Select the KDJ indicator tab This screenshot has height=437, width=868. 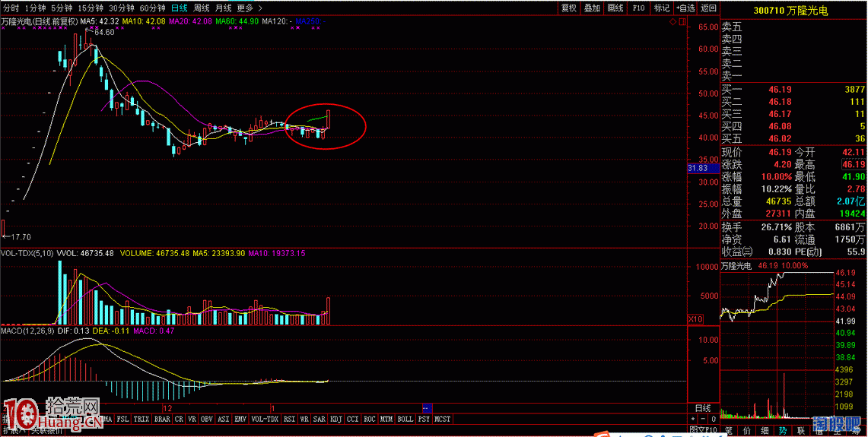tap(336, 419)
